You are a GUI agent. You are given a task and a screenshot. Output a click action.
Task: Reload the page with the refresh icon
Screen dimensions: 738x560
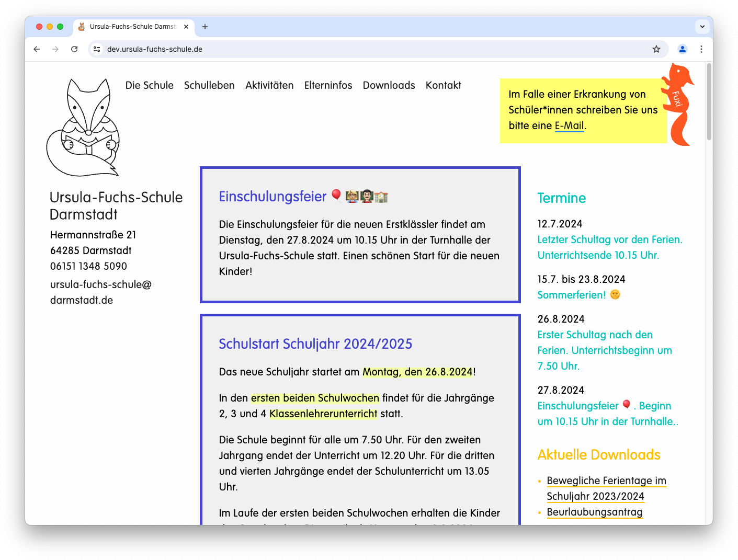coord(74,49)
